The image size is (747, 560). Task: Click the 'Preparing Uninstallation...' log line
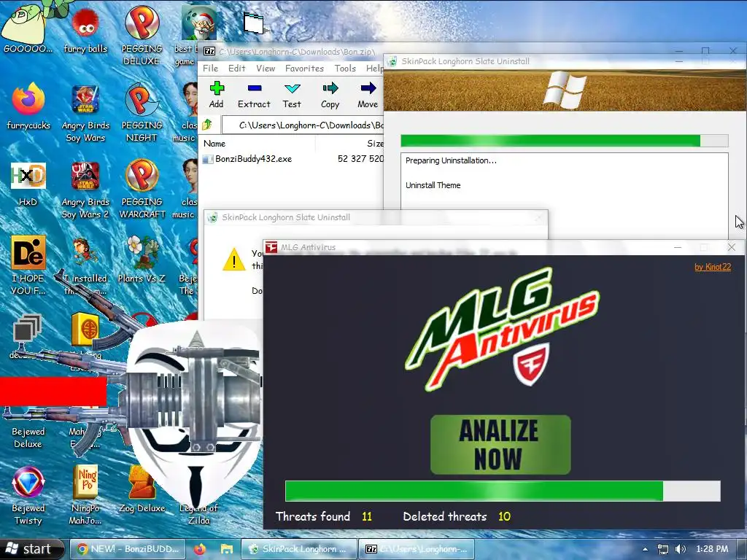(x=451, y=160)
